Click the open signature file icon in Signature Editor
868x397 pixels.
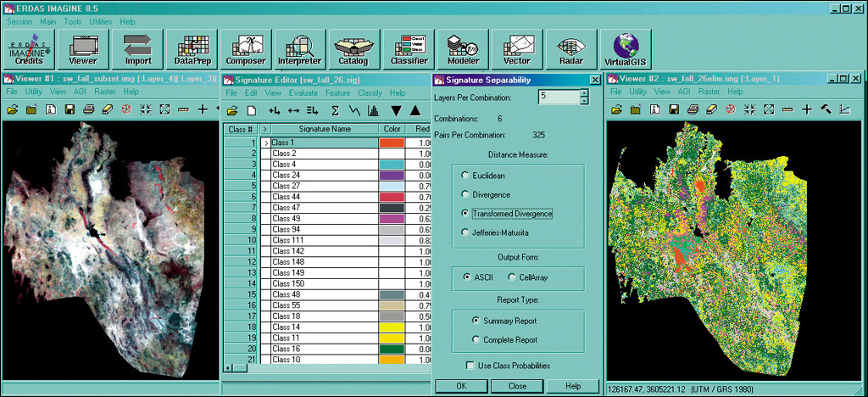tap(232, 110)
